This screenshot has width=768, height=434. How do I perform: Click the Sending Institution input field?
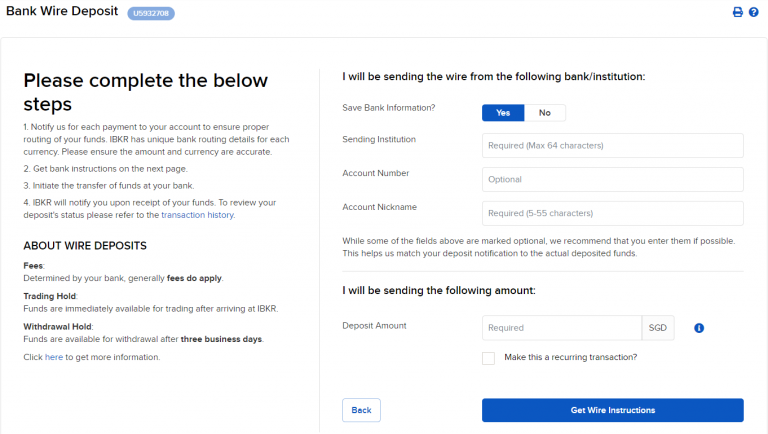point(612,146)
